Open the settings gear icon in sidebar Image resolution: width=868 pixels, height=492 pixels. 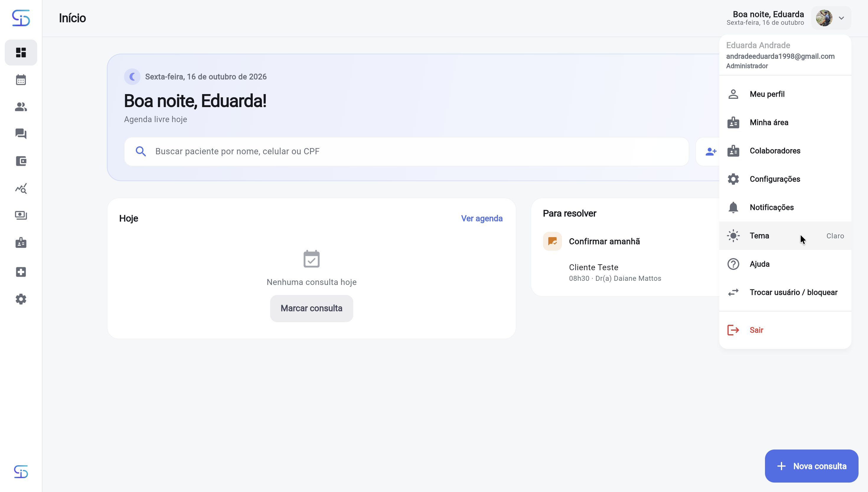tap(21, 299)
